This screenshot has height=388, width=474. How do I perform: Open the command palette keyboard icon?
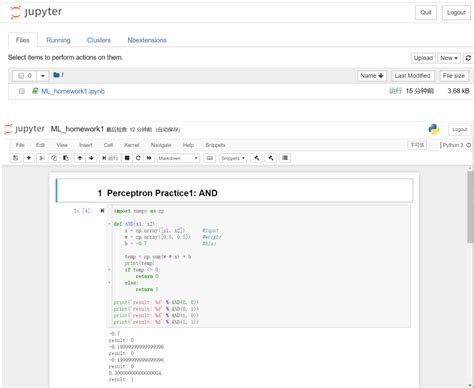(209, 158)
